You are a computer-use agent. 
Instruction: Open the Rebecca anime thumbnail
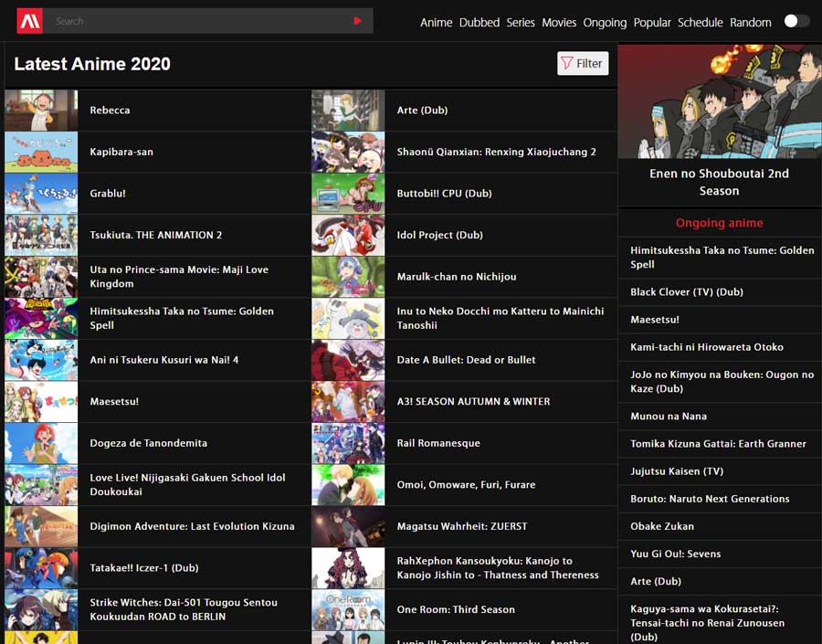41,111
